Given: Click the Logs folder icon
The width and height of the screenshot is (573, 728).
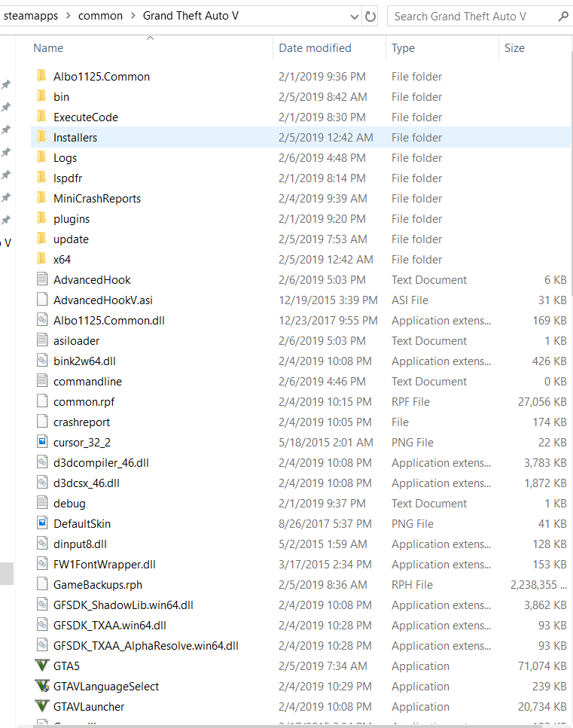Looking at the screenshot, I should click(x=42, y=157).
